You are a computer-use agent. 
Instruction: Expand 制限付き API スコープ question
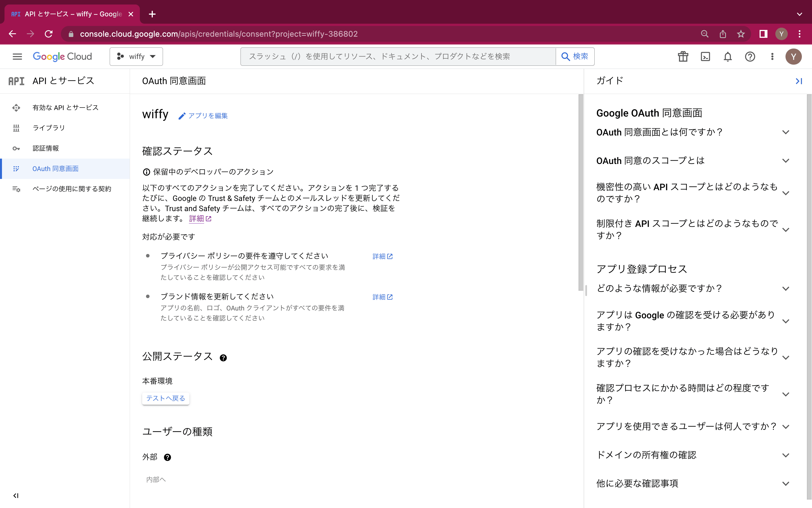pos(693,229)
